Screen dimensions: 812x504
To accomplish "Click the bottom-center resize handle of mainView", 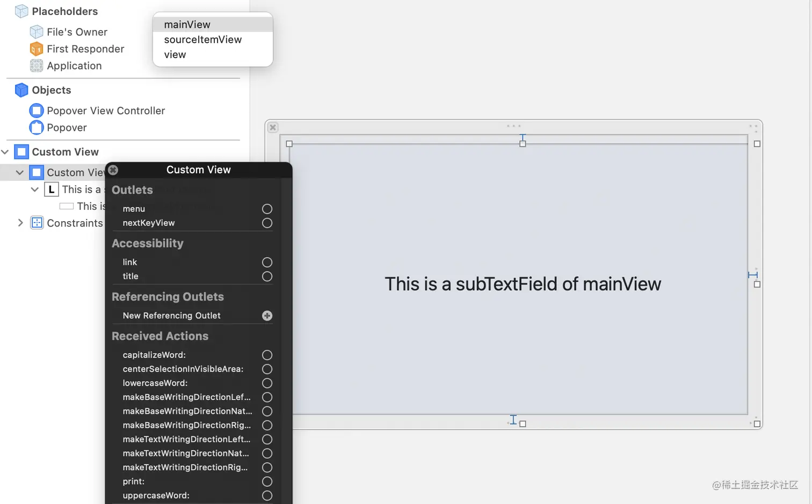I will pos(523,423).
